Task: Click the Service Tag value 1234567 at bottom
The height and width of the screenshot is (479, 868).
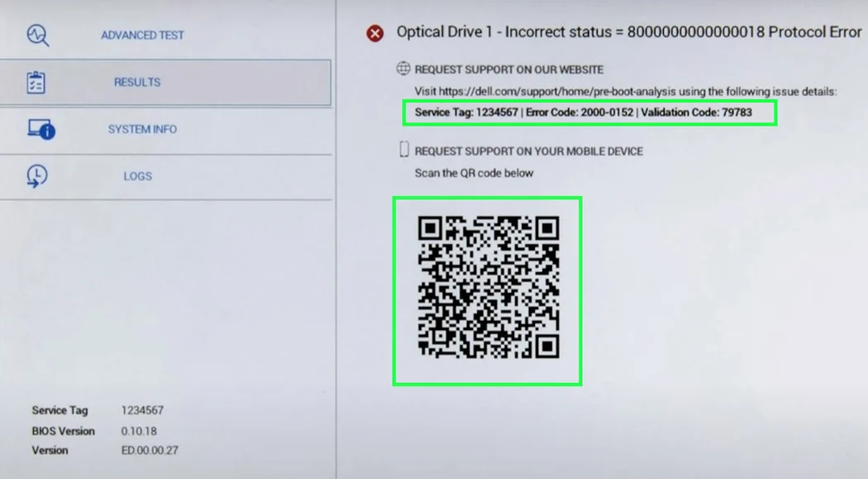Action: tap(142, 410)
